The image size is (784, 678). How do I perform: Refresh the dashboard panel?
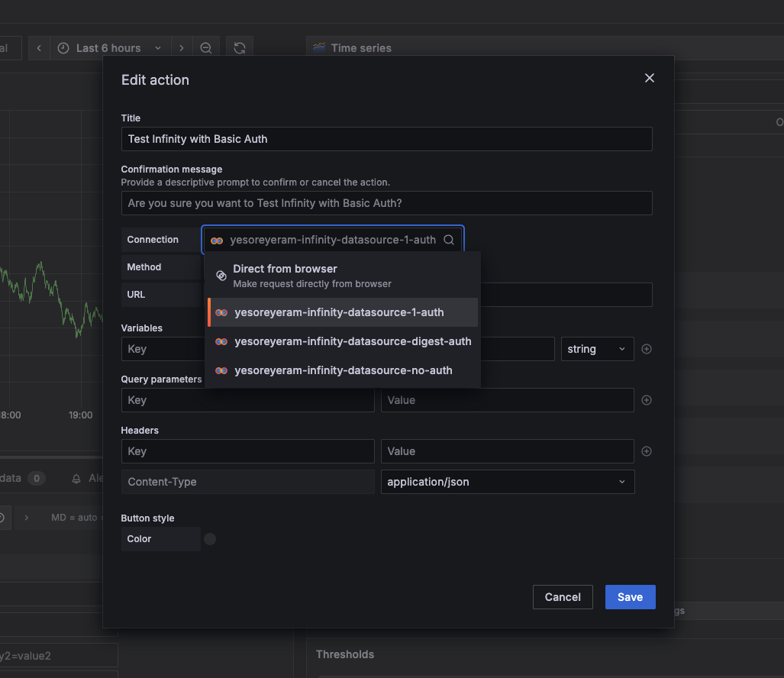point(240,48)
